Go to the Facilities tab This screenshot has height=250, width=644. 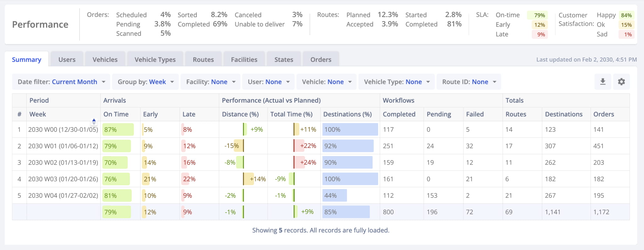click(244, 60)
